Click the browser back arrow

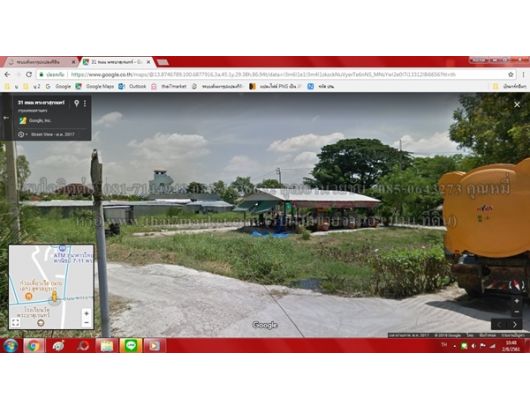click(x=7, y=74)
